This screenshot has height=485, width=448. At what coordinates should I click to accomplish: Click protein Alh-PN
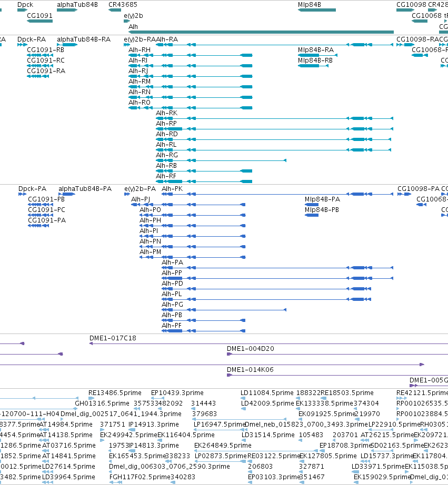point(193,247)
